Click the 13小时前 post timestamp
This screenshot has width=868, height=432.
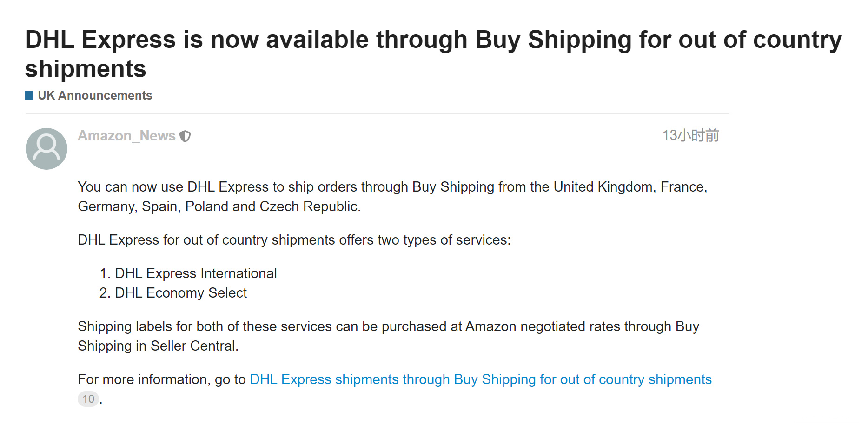pyautogui.click(x=690, y=135)
